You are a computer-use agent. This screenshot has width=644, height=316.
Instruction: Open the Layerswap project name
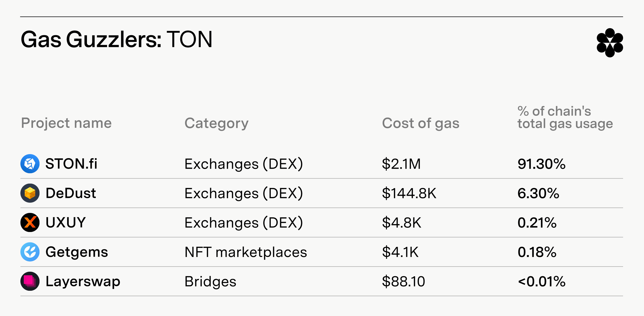83,282
